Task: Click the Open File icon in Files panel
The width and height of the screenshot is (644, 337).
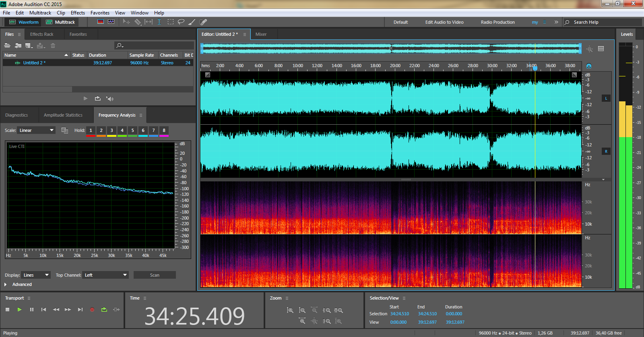Action: [7, 45]
